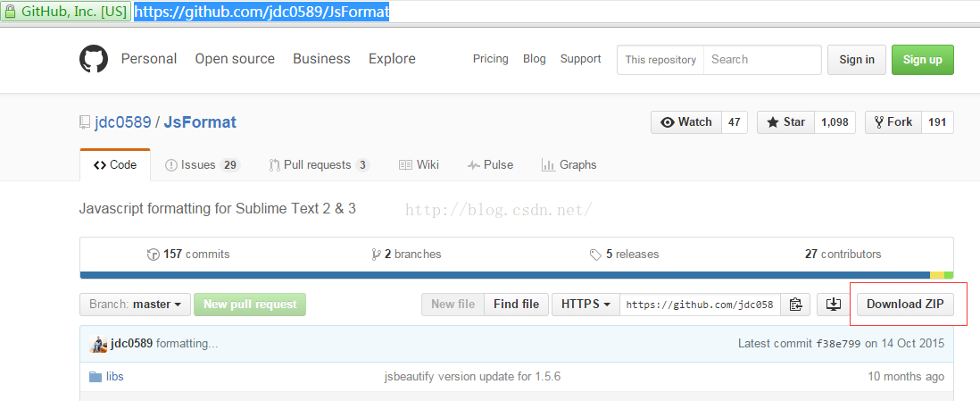
Task: Open the JsFormat repository name link
Action: 200,122
